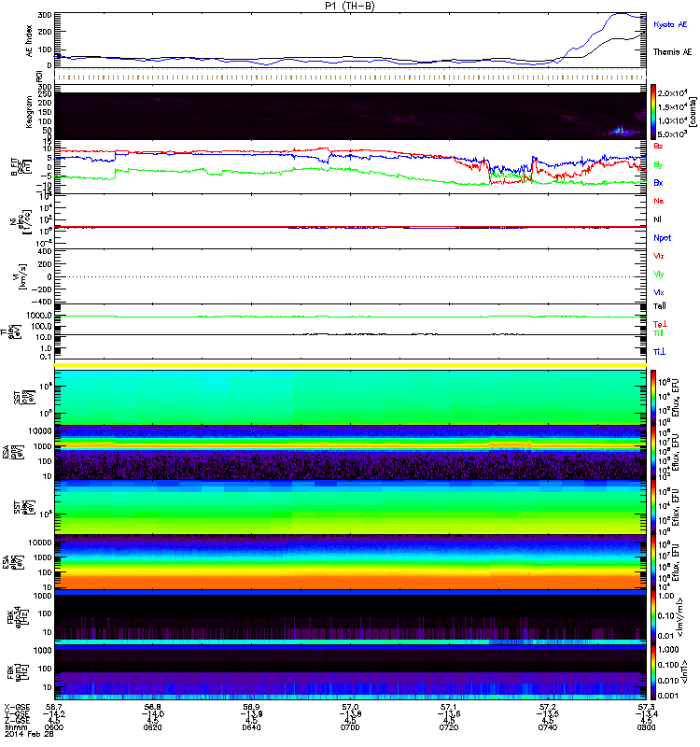Click the 0640 time tick label
The width and height of the screenshot is (700, 747).
coord(251,727)
